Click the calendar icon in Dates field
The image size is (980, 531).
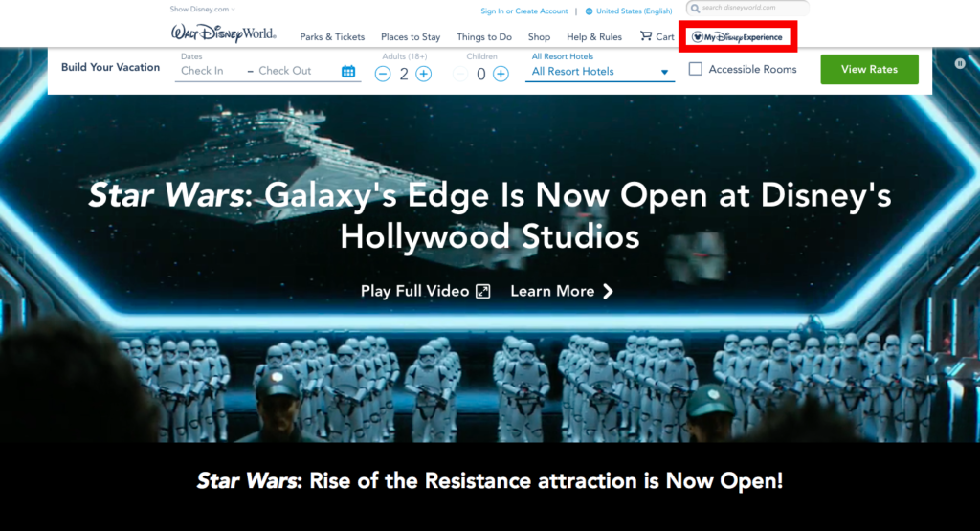[x=348, y=71]
